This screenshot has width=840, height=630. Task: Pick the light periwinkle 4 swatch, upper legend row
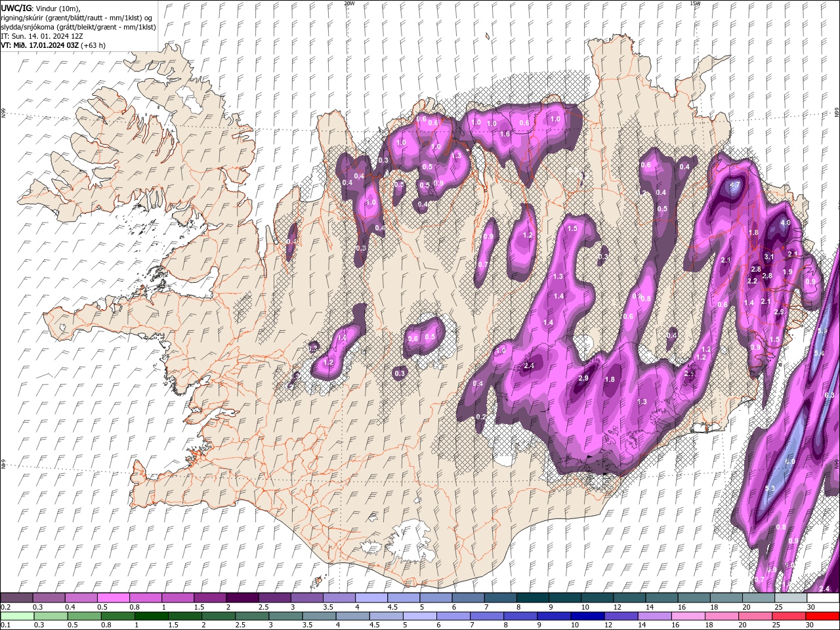click(371, 598)
